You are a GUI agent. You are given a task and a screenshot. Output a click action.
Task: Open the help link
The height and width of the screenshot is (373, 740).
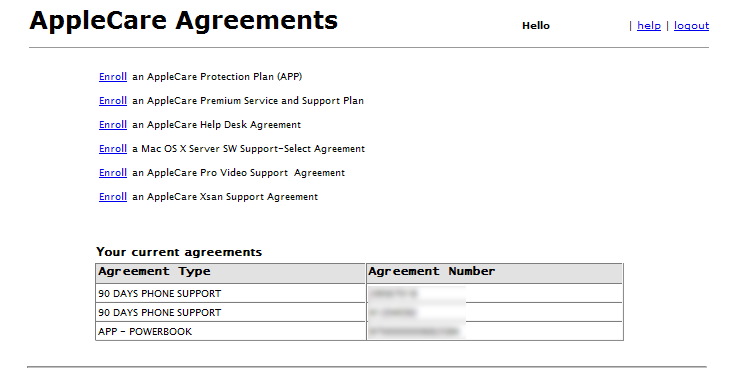pos(648,25)
